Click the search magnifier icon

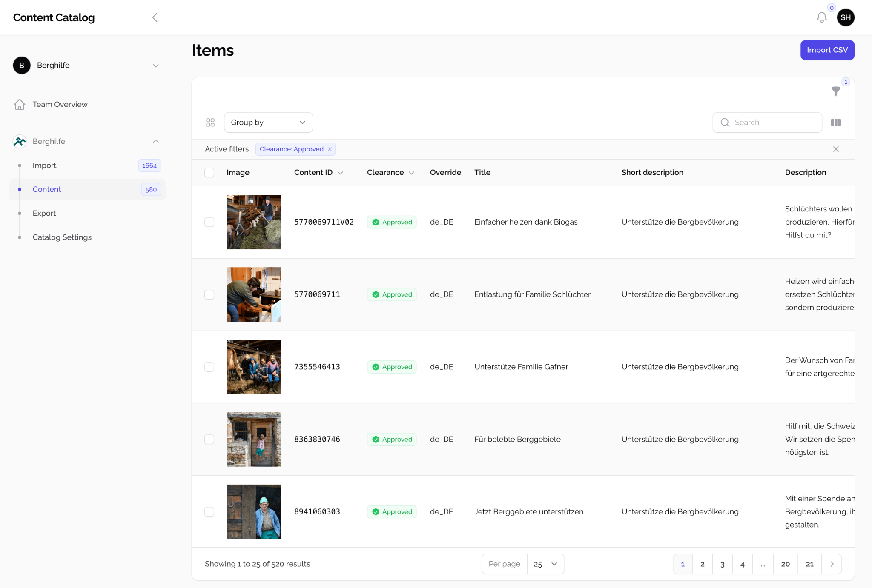pyautogui.click(x=725, y=122)
